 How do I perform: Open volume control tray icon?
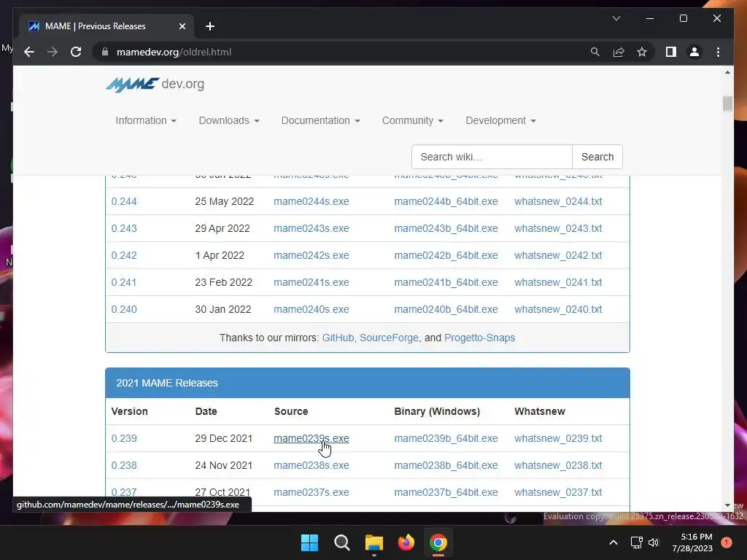pyautogui.click(x=654, y=542)
